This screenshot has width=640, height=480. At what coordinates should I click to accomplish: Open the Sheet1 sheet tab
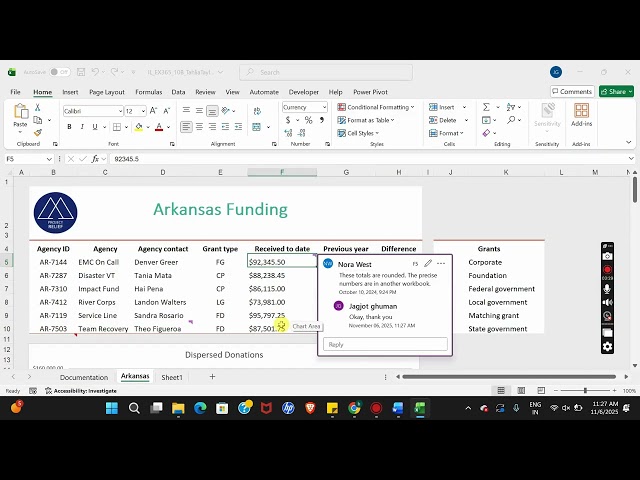[x=172, y=377]
